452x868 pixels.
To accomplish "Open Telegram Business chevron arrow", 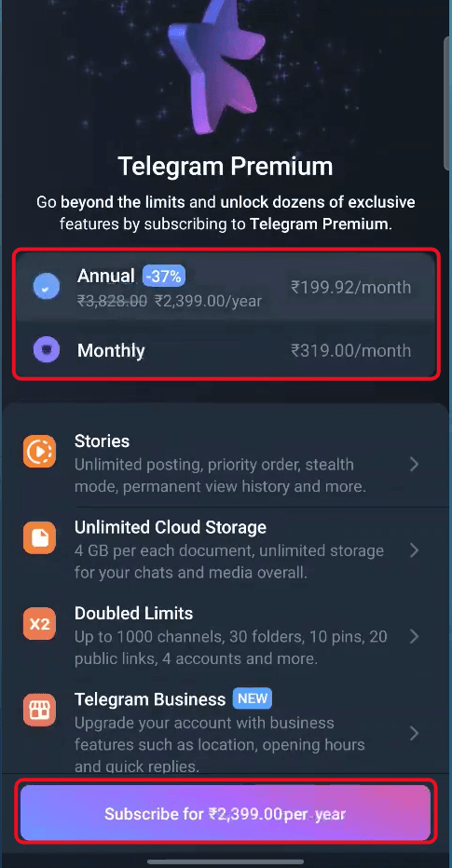I will click(x=415, y=734).
